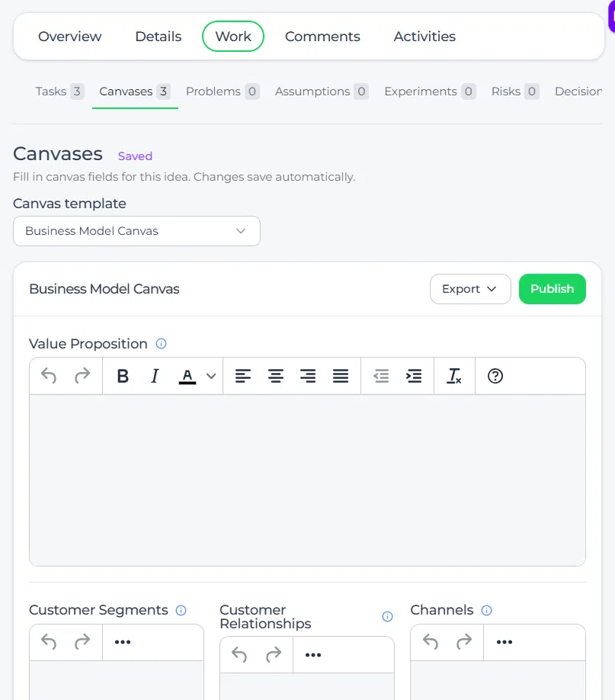Click inside the Value Proposition text area
Image resolution: width=615 pixels, height=700 pixels.
coord(308,480)
